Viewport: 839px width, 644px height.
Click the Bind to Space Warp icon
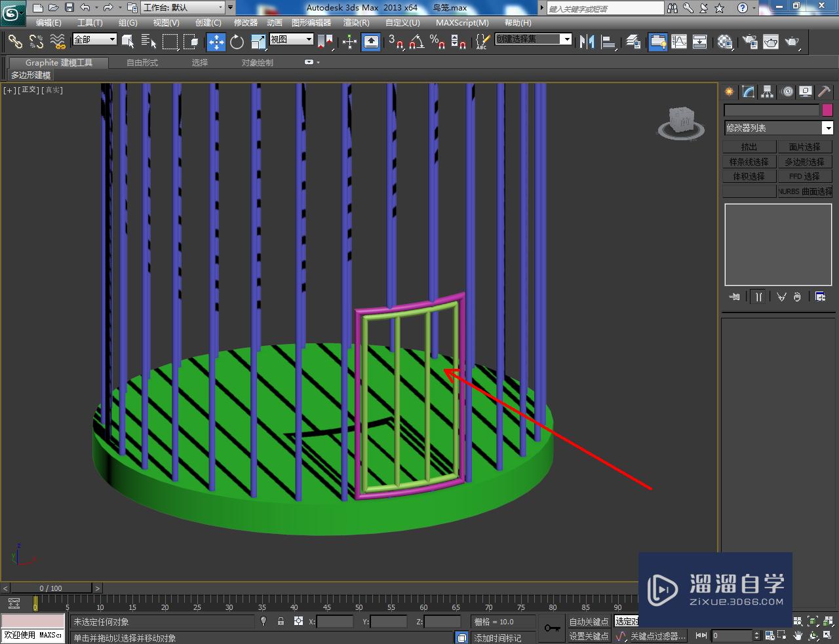[58, 42]
